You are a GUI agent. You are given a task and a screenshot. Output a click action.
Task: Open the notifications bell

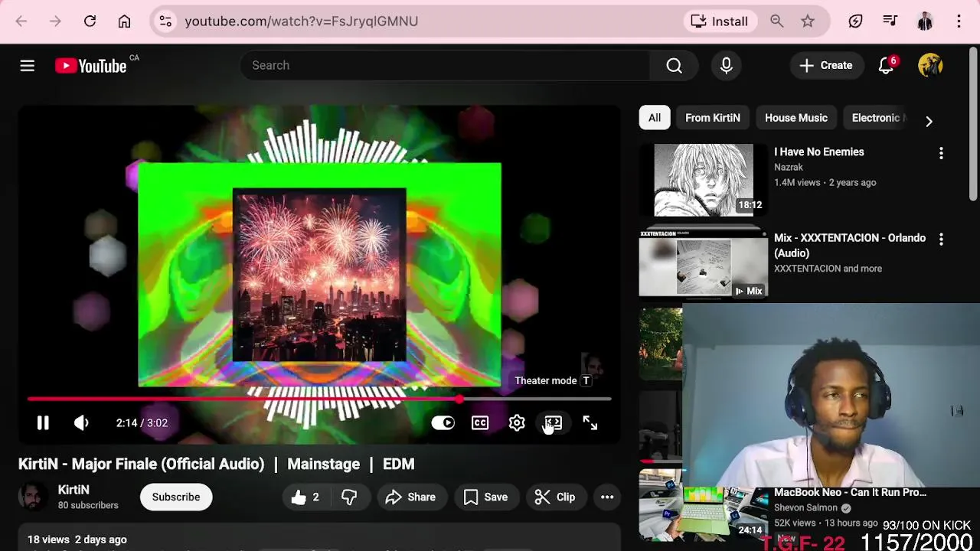887,66
